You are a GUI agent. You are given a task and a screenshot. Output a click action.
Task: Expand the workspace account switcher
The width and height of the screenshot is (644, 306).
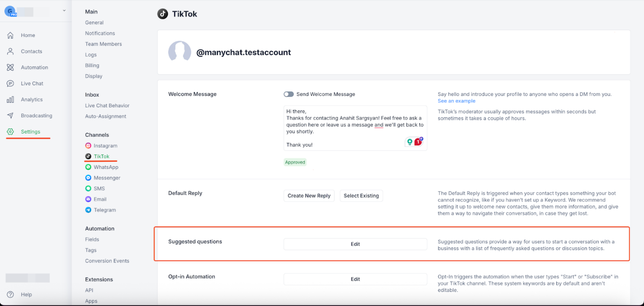tap(64, 10)
